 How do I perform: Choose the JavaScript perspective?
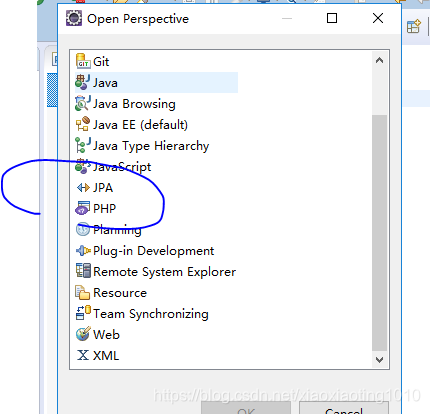[122, 167]
